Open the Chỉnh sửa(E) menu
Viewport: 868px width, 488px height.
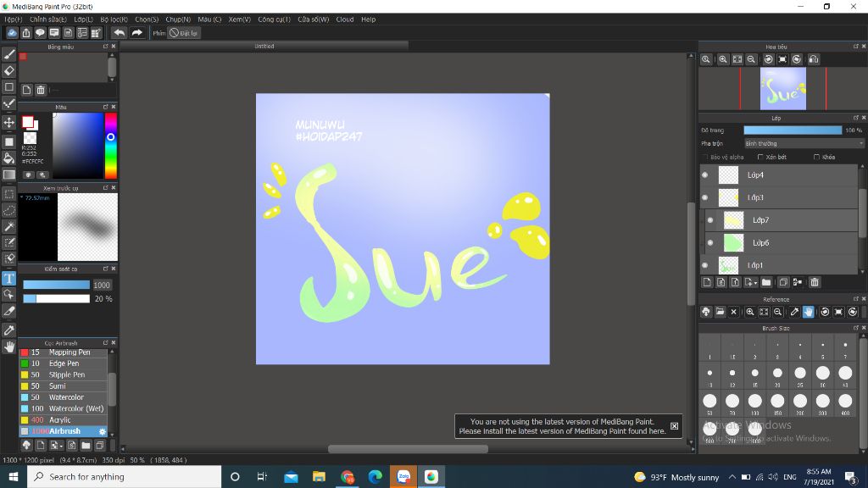point(48,19)
